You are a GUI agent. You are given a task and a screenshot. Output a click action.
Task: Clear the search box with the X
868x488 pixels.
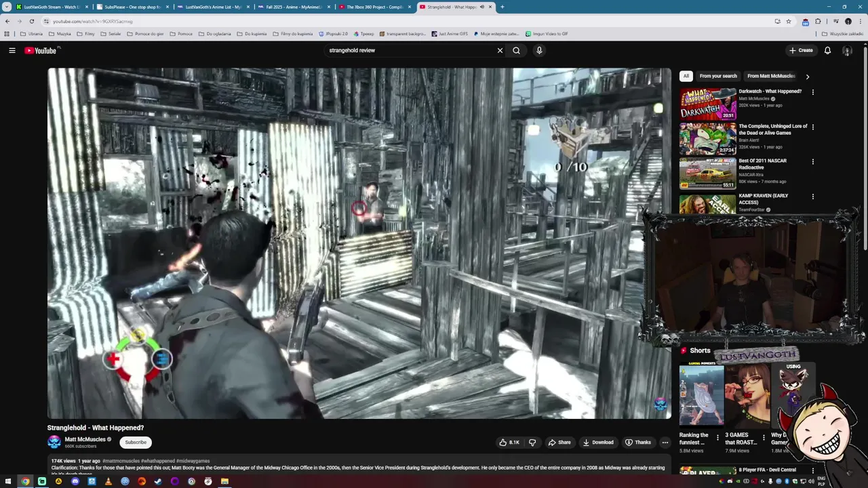[500, 50]
